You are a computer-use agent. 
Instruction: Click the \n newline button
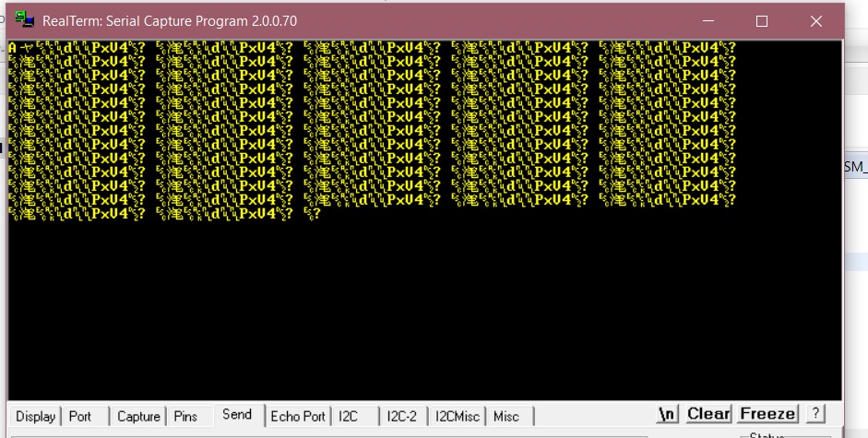point(668,414)
